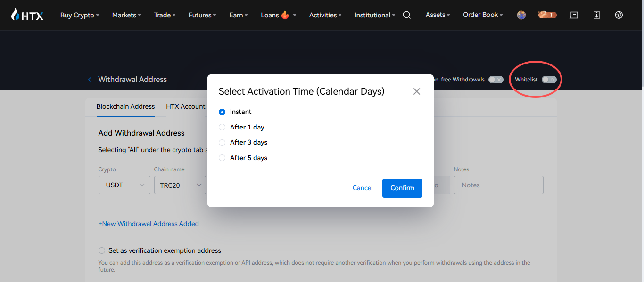Toggle the Whitelist switch
Viewport: 644px width, 282px height.
click(x=549, y=80)
